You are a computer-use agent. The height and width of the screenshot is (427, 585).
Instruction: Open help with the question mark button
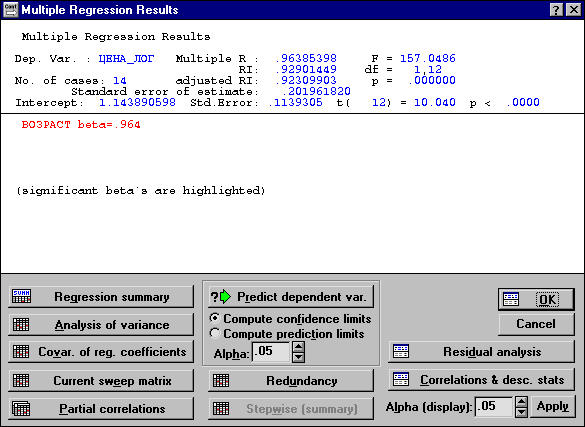pos(556,10)
